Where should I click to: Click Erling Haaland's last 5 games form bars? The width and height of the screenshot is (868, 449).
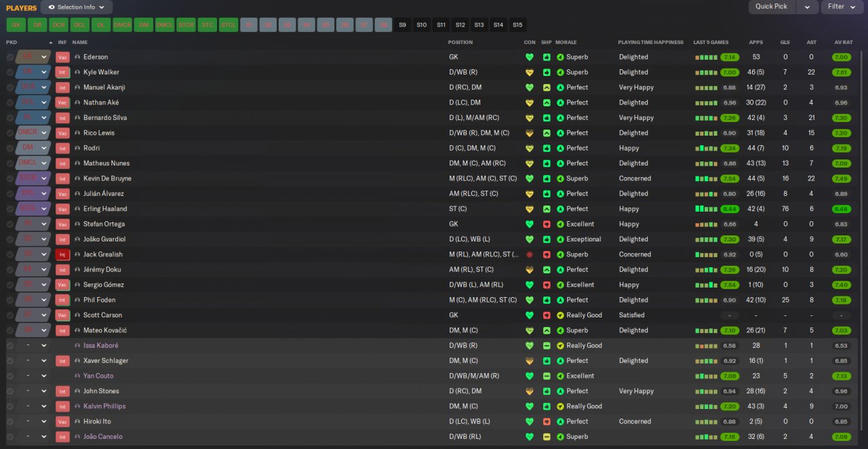point(706,209)
